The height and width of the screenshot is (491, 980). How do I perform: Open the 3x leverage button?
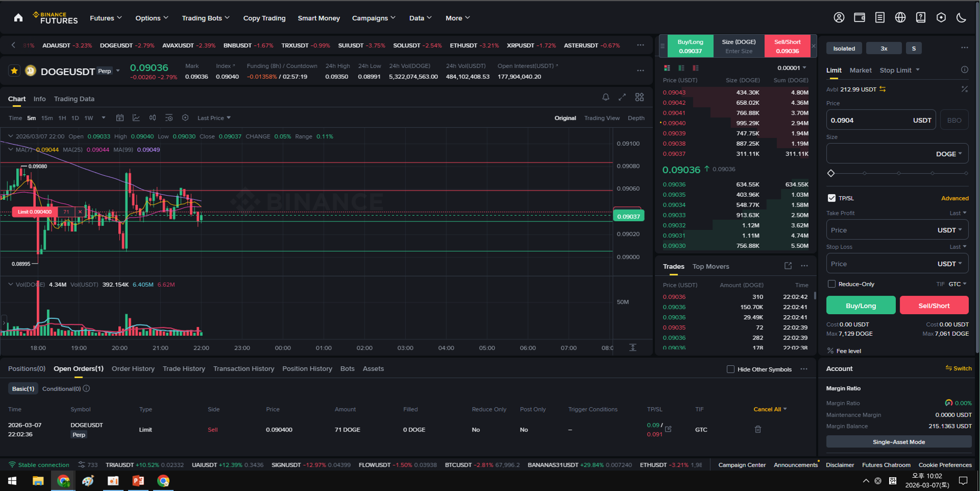[884, 48]
